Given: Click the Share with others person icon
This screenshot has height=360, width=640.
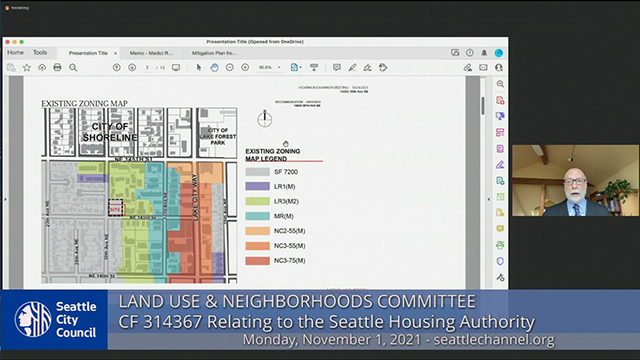Looking at the screenshot, I should [499, 68].
